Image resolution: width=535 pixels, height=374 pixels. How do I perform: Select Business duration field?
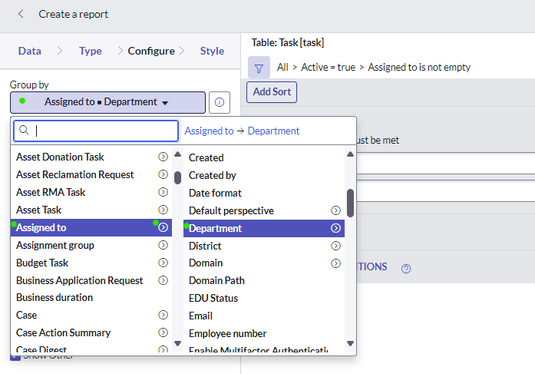(x=54, y=297)
